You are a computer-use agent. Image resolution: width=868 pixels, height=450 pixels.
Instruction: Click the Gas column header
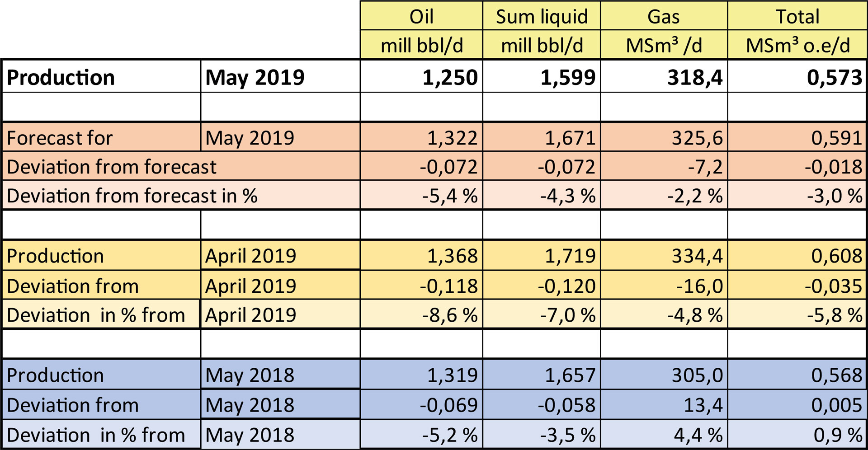(x=663, y=17)
